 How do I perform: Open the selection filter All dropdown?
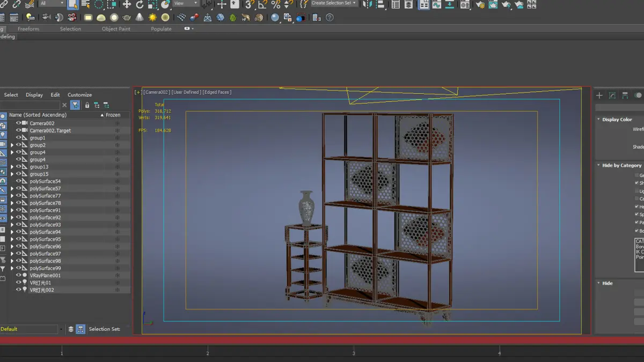pos(52,3)
